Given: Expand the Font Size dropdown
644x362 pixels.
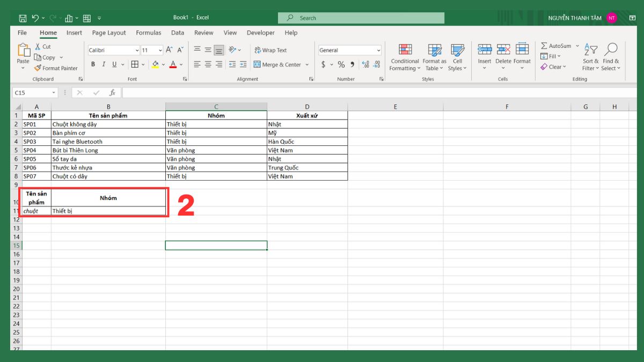Looking at the screenshot, I should (x=159, y=50).
